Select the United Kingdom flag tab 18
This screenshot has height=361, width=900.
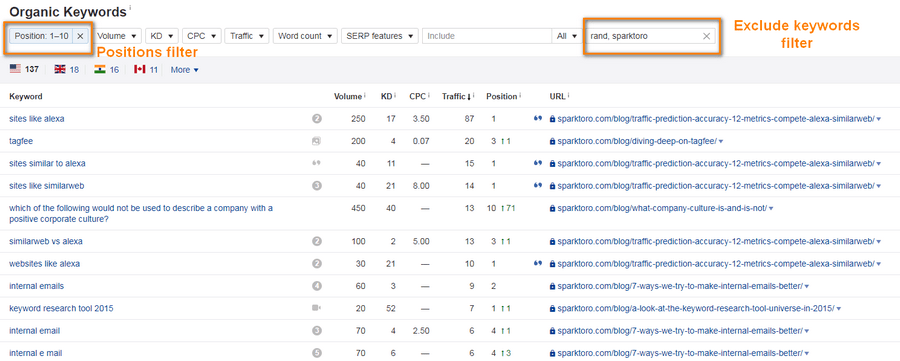coord(67,69)
